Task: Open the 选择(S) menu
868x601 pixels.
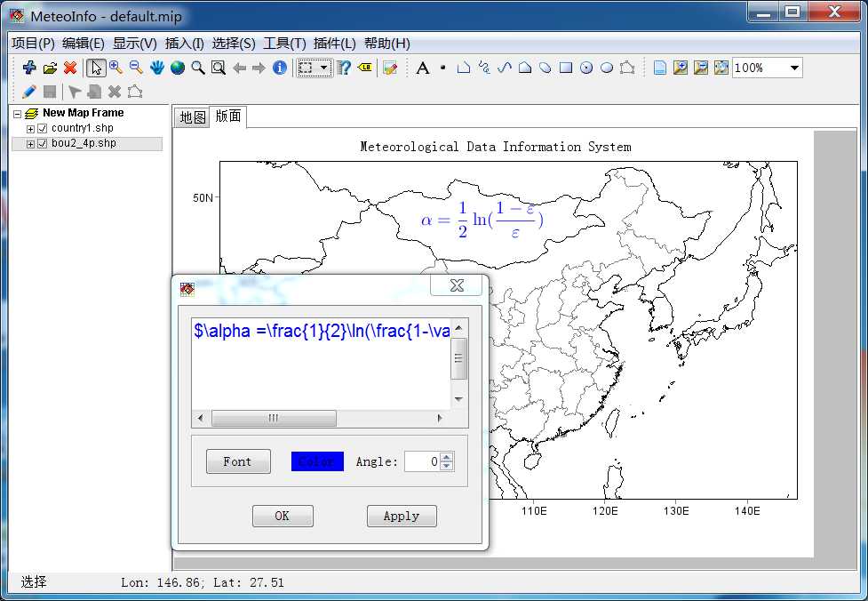Action: [234, 44]
